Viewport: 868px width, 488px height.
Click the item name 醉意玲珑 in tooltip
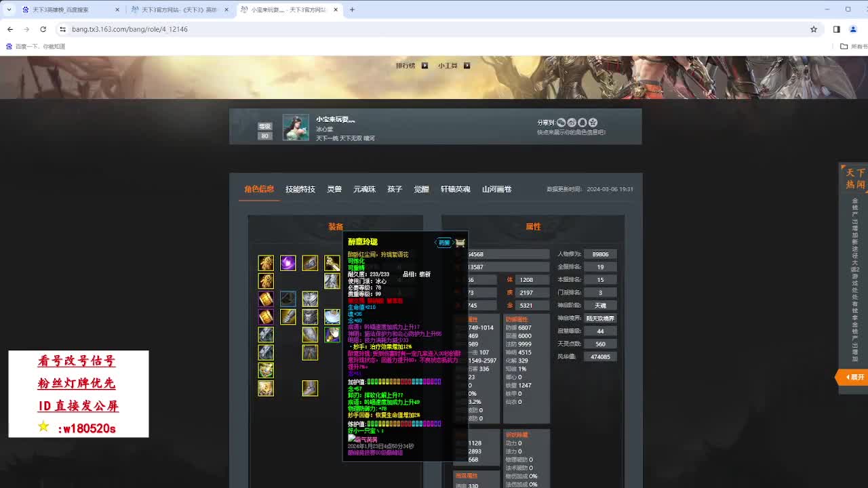[x=363, y=242]
